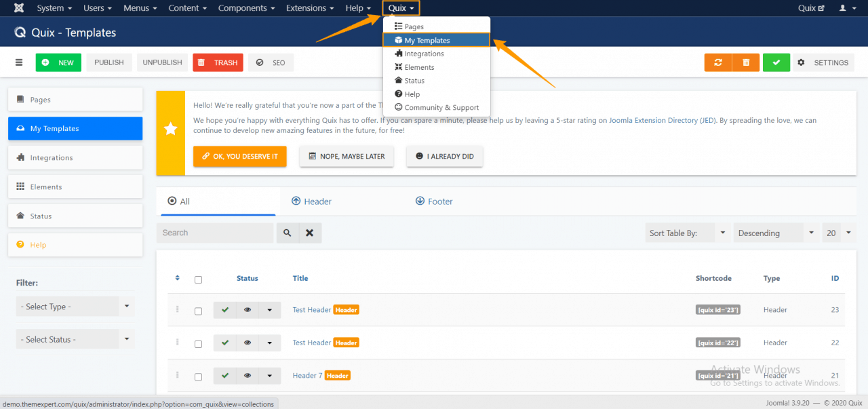Viewport: 868px width, 409px height.
Task: Click the red TRASH button
Action: [x=218, y=62]
